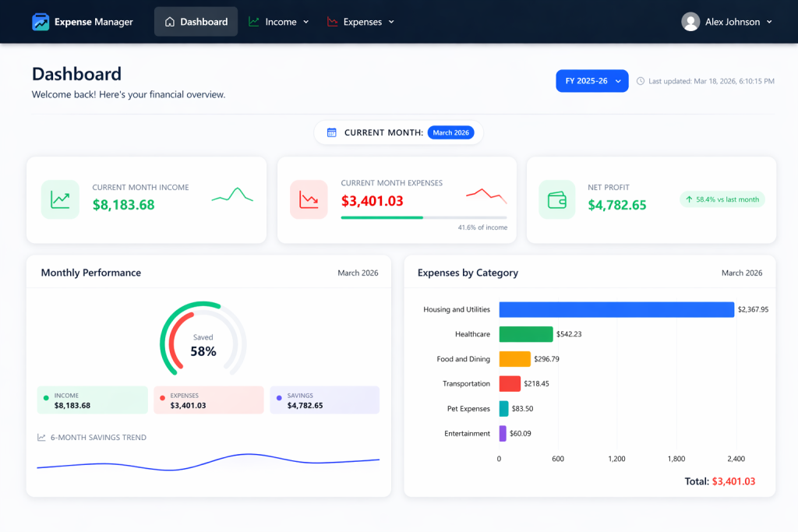Click the Expense Manager logo icon

coord(41,22)
